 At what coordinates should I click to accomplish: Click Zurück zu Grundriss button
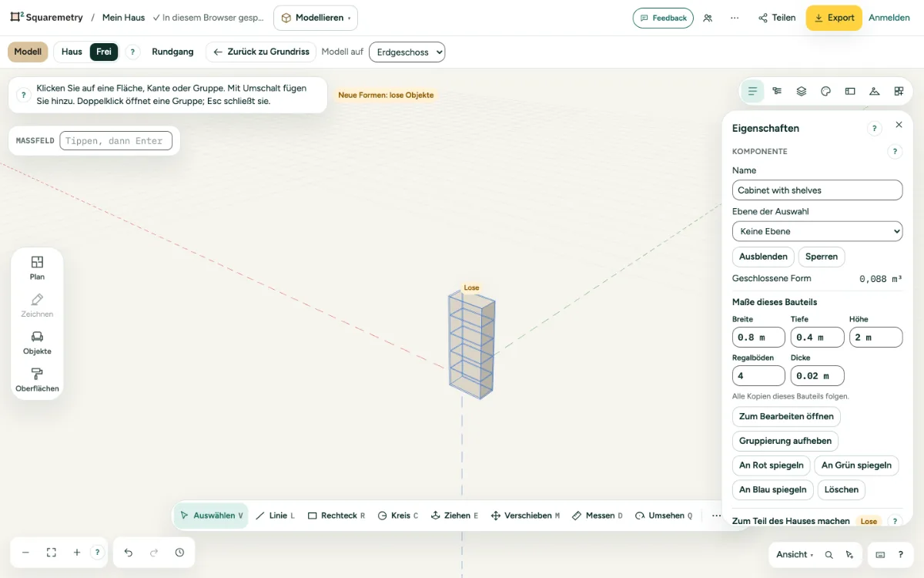pos(261,52)
